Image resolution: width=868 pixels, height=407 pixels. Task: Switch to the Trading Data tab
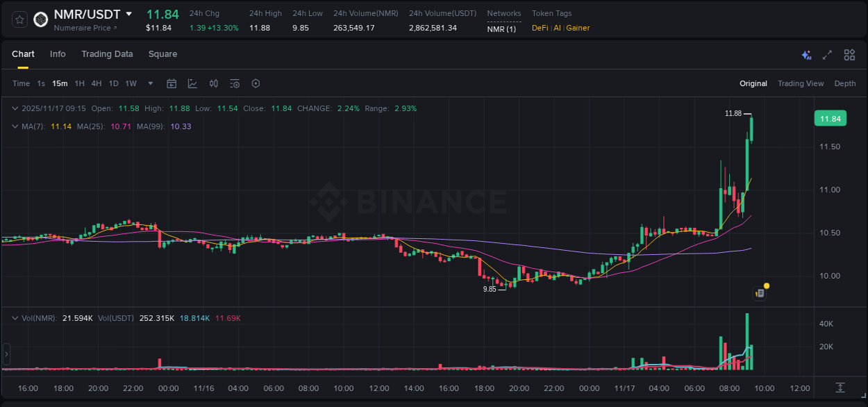[107, 53]
